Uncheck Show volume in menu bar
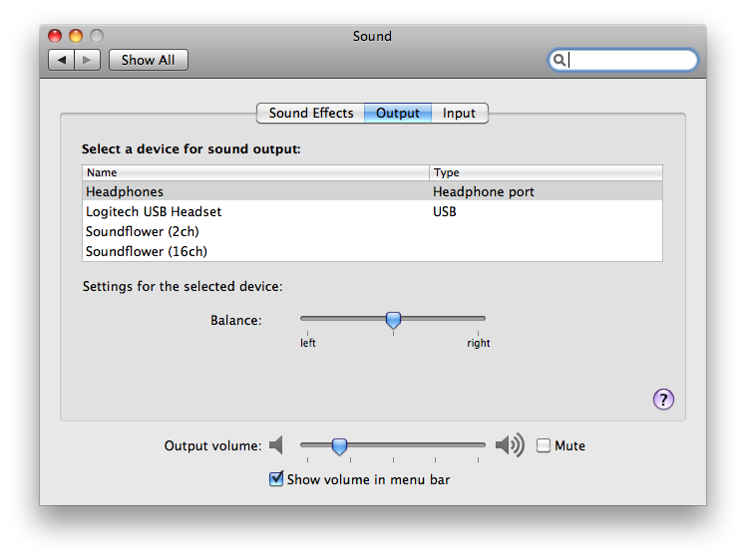The height and width of the screenshot is (560, 746). (276, 478)
